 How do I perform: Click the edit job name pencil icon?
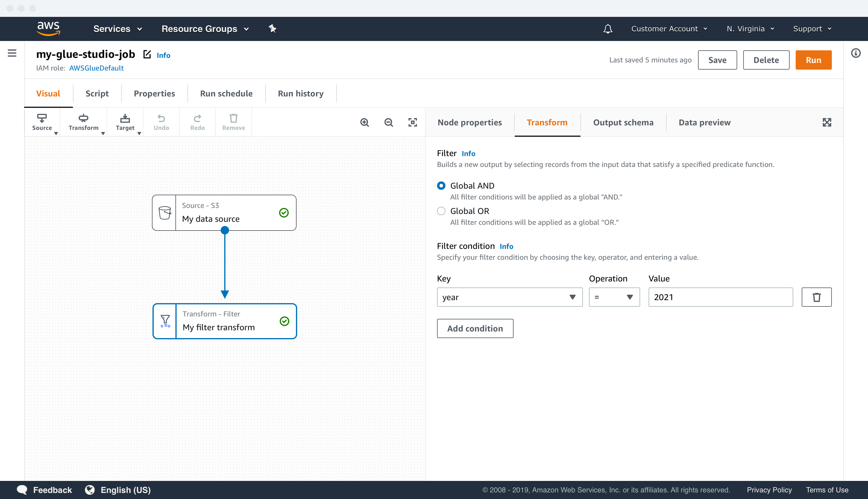point(147,54)
